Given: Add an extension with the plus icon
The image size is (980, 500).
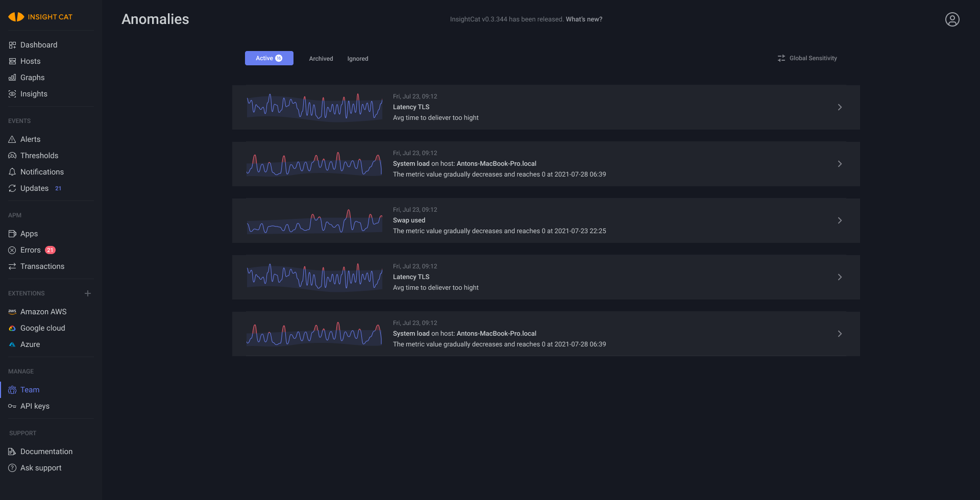Looking at the screenshot, I should coord(88,293).
